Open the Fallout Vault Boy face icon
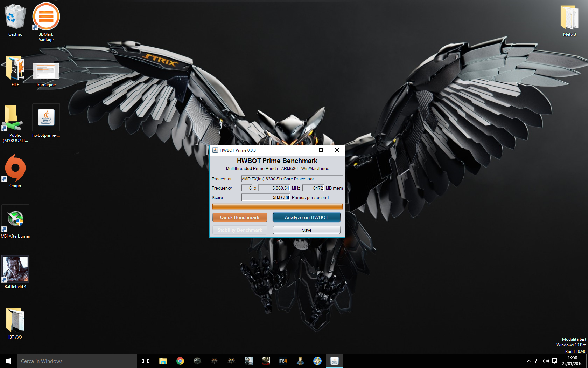The image size is (588, 368). 317,361
